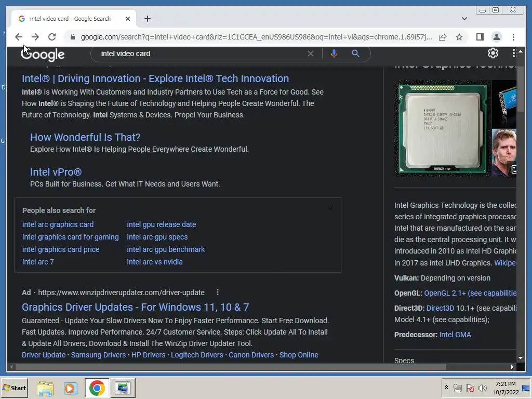Open the Intel CPU chip image thumbnail
The height and width of the screenshot is (399, 532).
tap(443, 128)
